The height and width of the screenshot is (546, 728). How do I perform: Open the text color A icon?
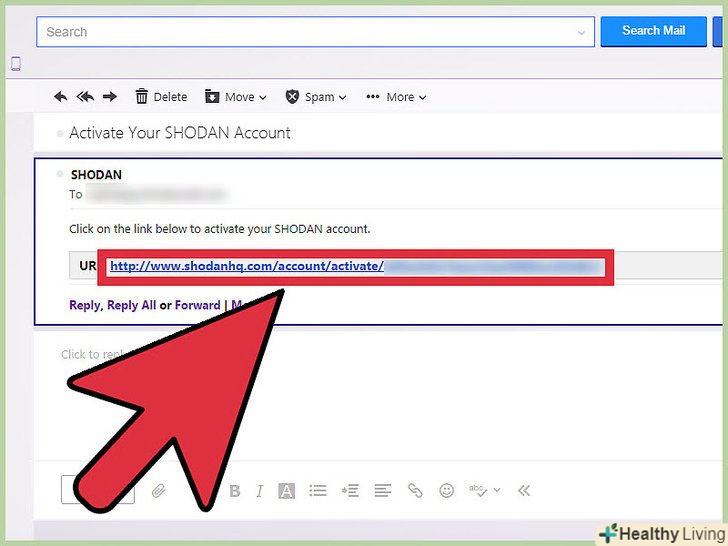tap(286, 491)
